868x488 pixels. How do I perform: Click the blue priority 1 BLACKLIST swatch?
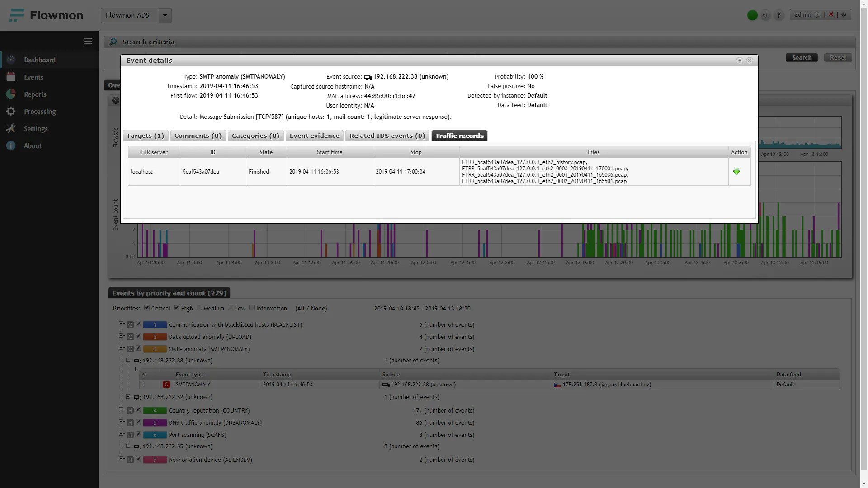click(155, 324)
